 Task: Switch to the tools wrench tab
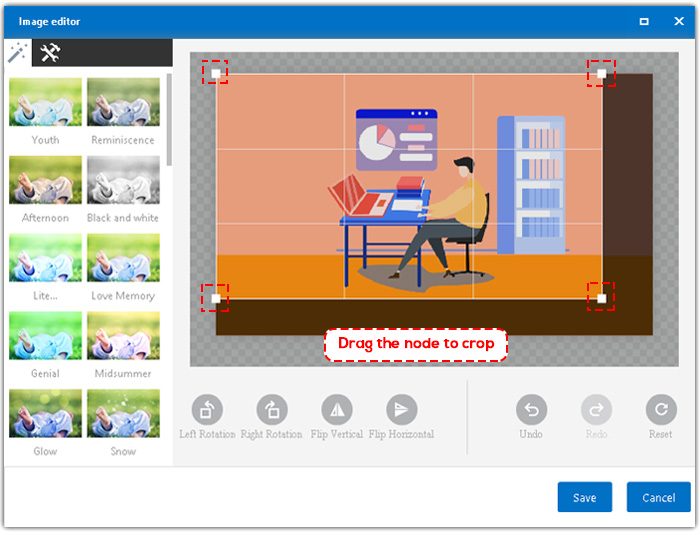(x=50, y=53)
